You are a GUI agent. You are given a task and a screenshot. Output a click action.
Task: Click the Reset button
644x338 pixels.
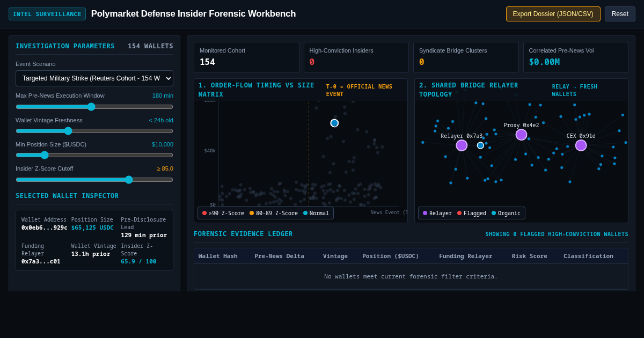pos(620,14)
